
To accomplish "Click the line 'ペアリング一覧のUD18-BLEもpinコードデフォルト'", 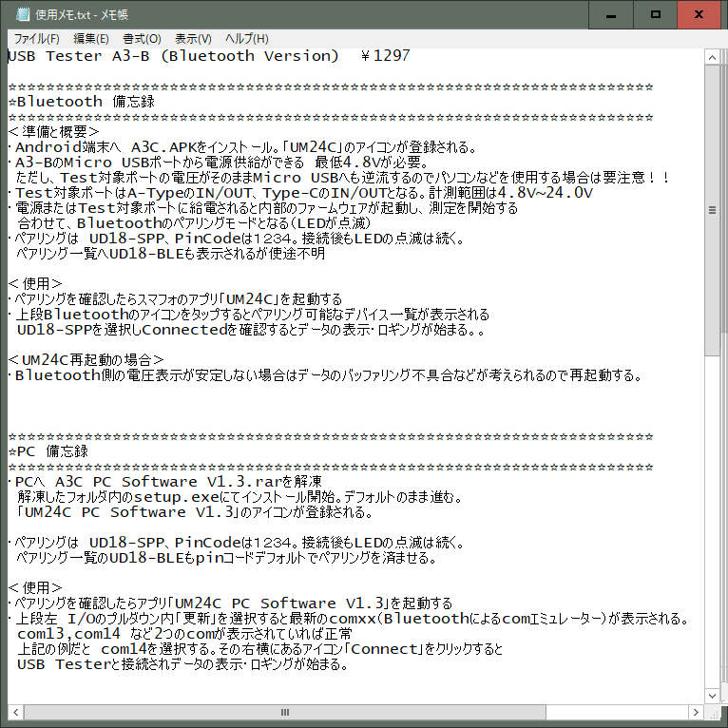I will (227, 558).
